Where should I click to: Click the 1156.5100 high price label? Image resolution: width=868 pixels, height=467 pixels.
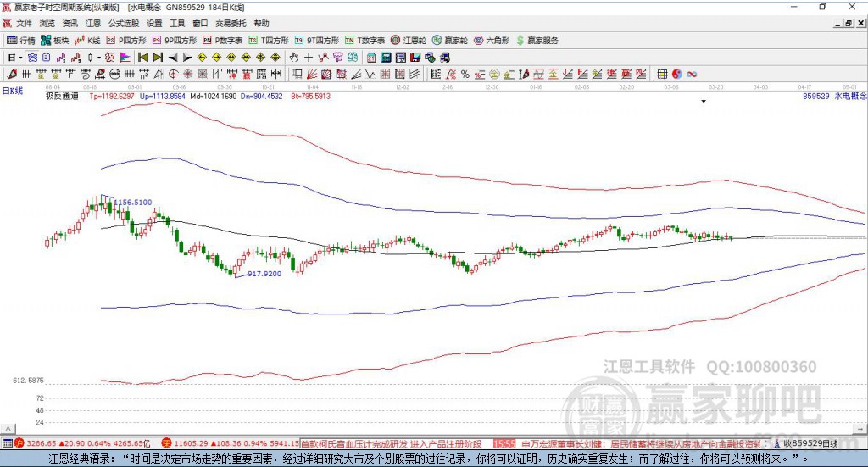[x=132, y=203]
